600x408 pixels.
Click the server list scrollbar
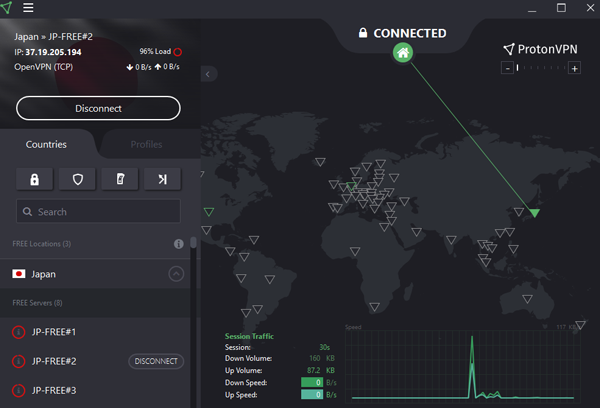tap(193, 242)
